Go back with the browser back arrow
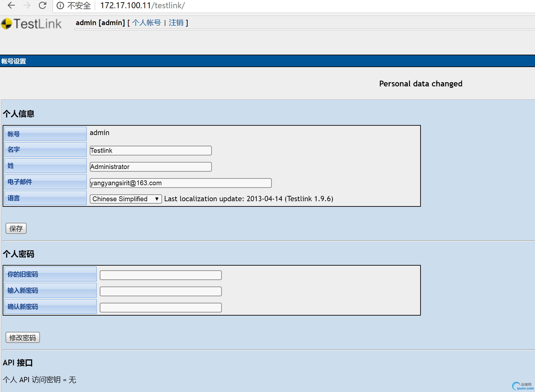This screenshot has width=535, height=392. tap(11, 5)
